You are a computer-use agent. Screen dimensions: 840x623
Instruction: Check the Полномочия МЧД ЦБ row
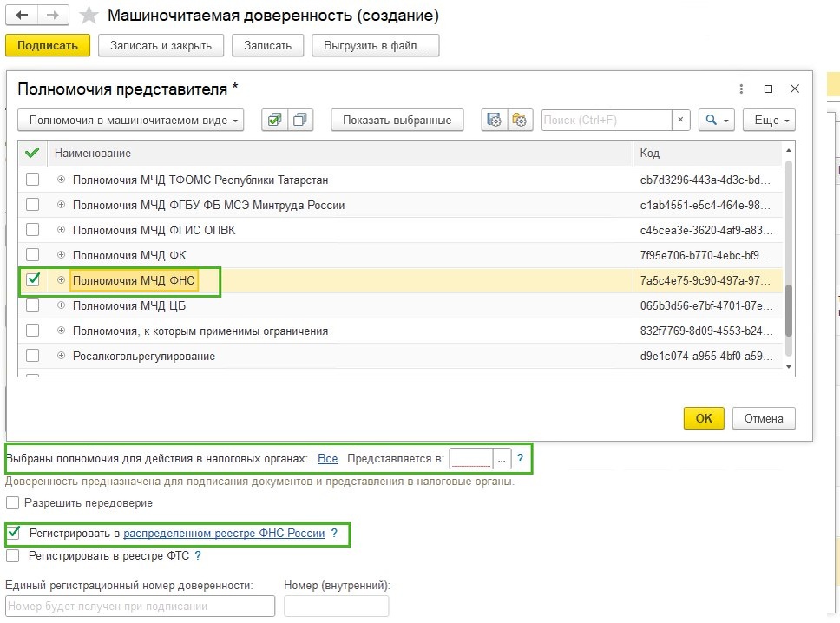point(33,305)
